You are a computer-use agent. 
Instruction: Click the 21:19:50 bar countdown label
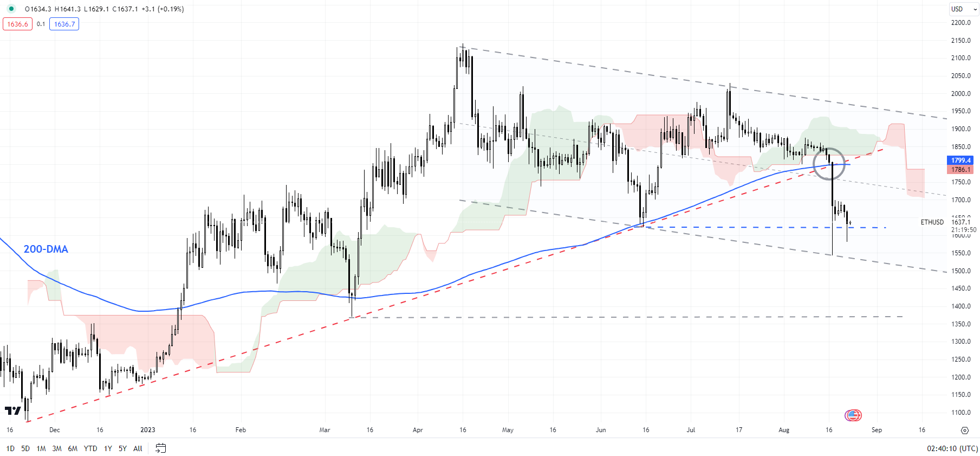[964, 230]
